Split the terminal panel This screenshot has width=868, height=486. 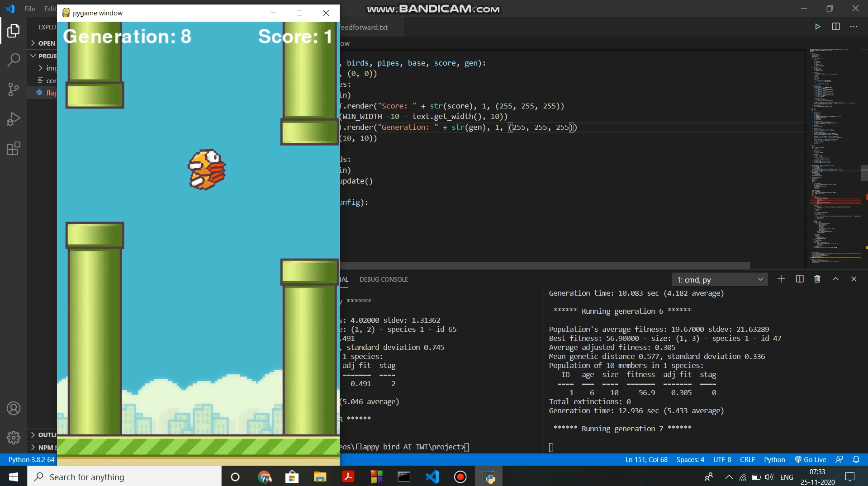tap(800, 279)
